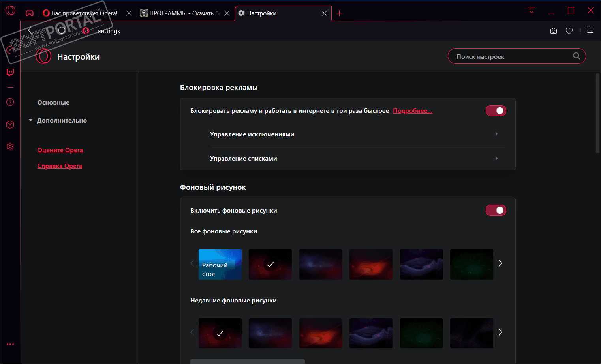
Task: Toggle the ad blocking switch
Action: pyautogui.click(x=496, y=111)
